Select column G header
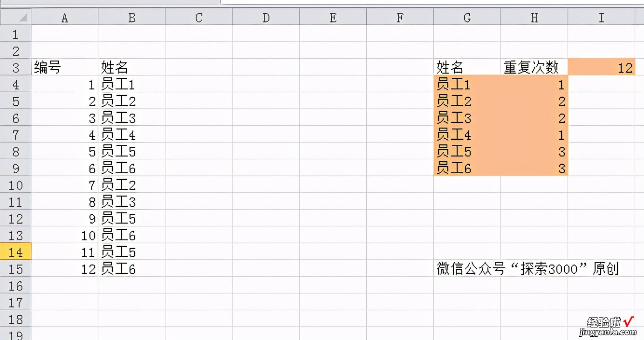 tap(467, 18)
